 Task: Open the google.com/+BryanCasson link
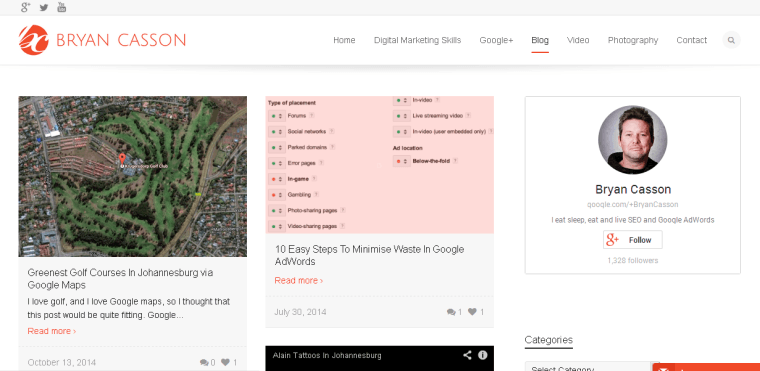(x=633, y=205)
